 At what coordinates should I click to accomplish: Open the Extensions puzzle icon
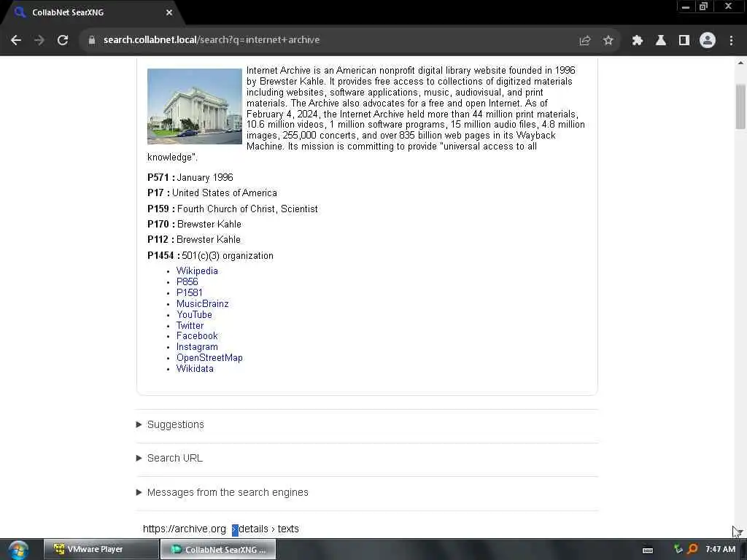pyautogui.click(x=637, y=41)
